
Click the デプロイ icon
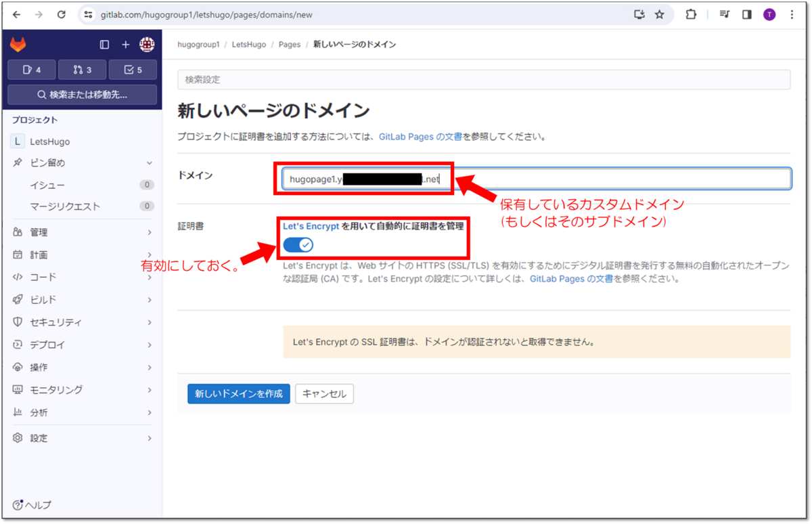point(18,345)
